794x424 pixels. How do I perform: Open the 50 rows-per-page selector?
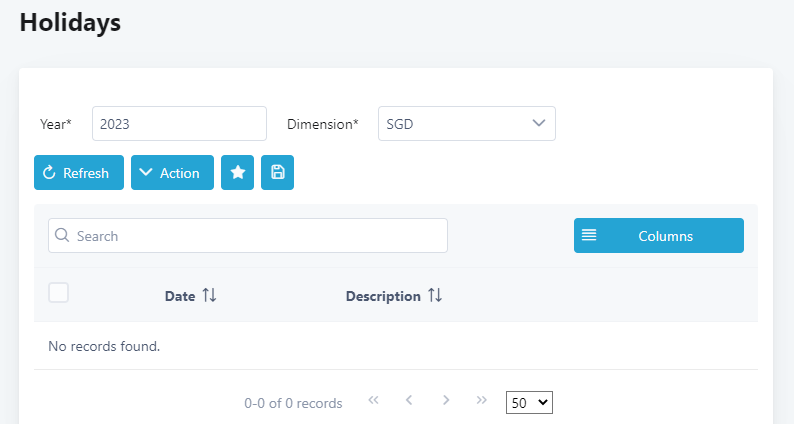pos(529,402)
